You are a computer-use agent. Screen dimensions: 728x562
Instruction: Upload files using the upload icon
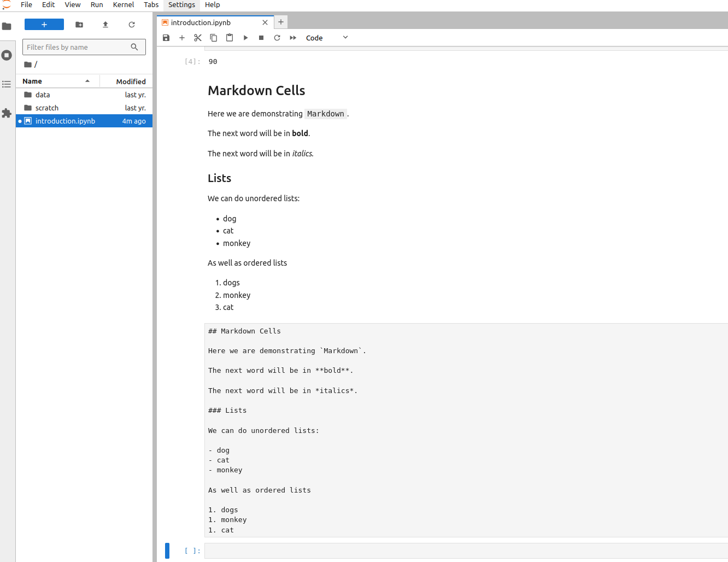tap(105, 25)
